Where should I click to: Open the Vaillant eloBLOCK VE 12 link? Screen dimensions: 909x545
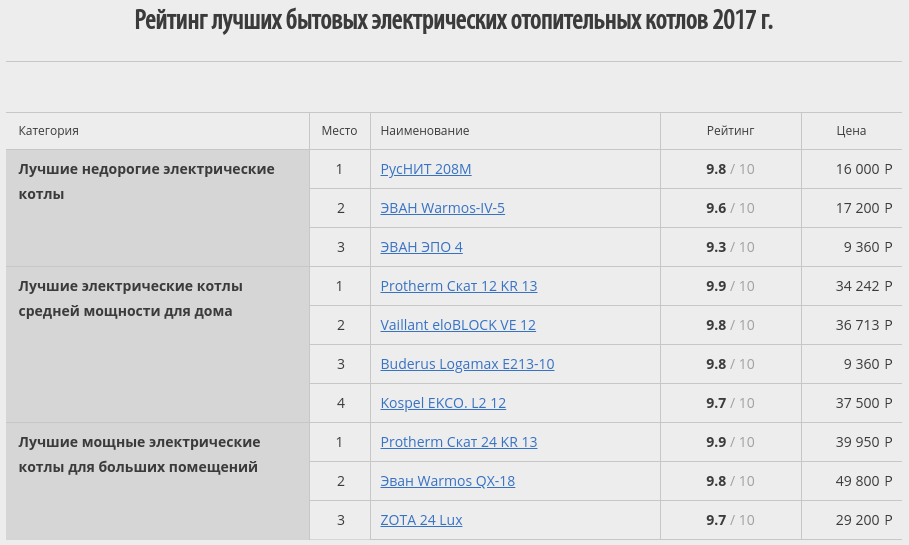(x=458, y=325)
